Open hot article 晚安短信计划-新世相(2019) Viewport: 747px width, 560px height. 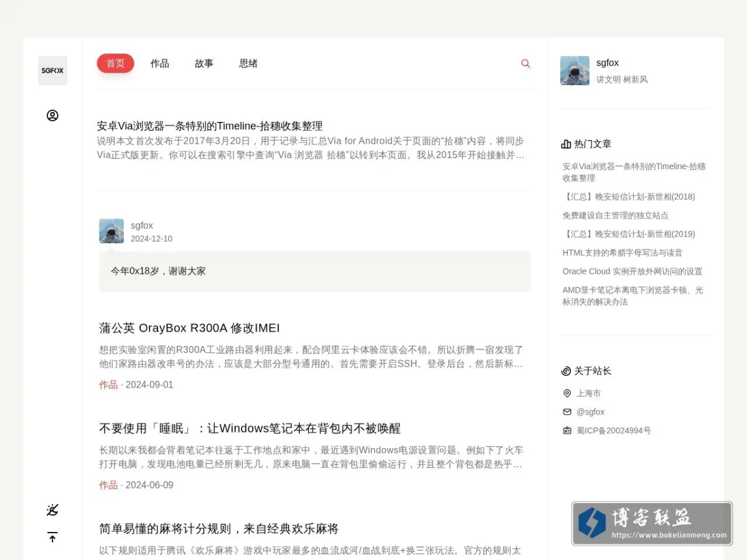click(629, 234)
